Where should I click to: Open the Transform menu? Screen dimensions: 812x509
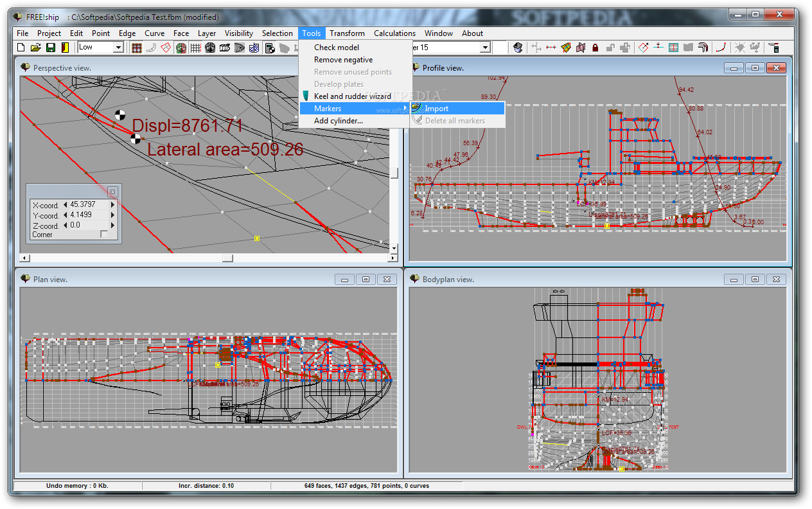(x=347, y=33)
